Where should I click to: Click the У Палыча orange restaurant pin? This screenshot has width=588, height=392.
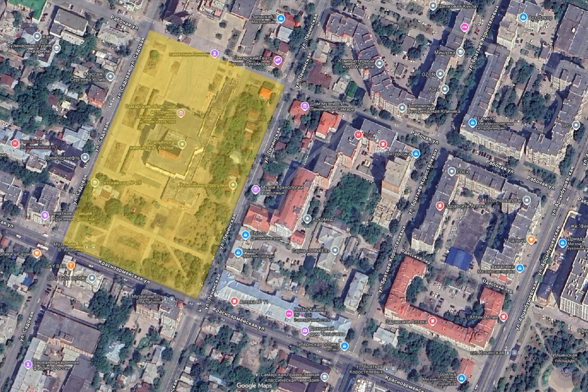coord(531,240)
